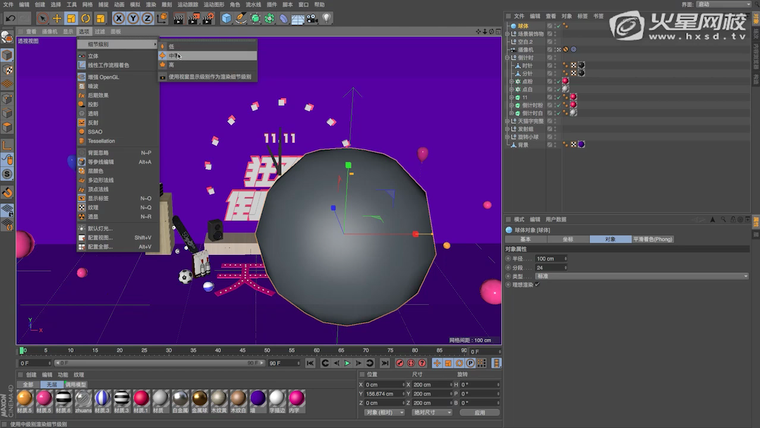760x428 pixels.
Task: Click the 应用 button in coordinates panel
Action: click(x=479, y=411)
